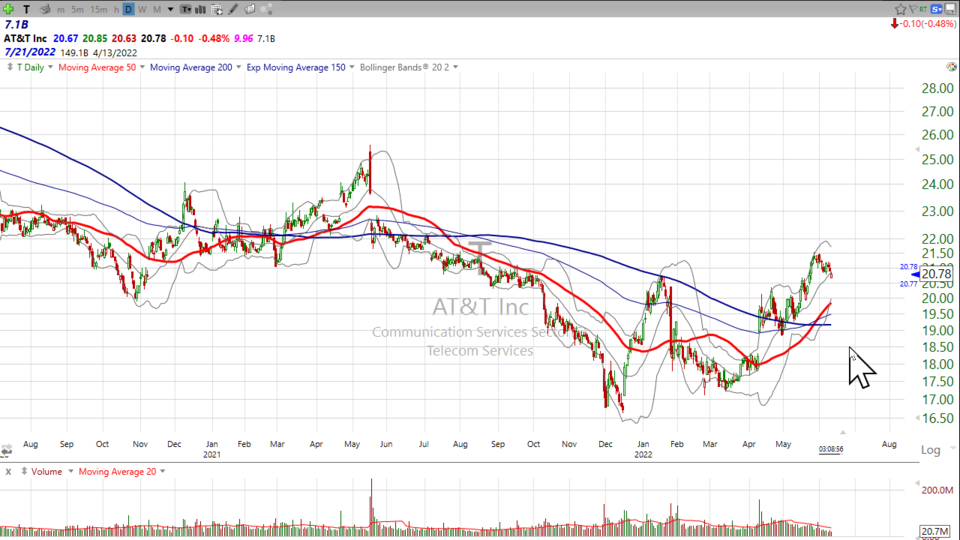Image resolution: width=960 pixels, height=540 pixels.
Task: Switch to the 5m timeframe
Action: coord(77,9)
